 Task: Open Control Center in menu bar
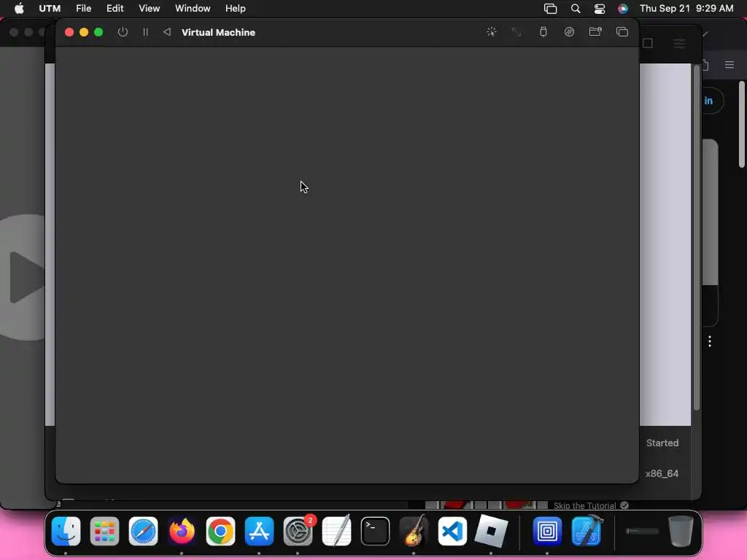click(600, 9)
